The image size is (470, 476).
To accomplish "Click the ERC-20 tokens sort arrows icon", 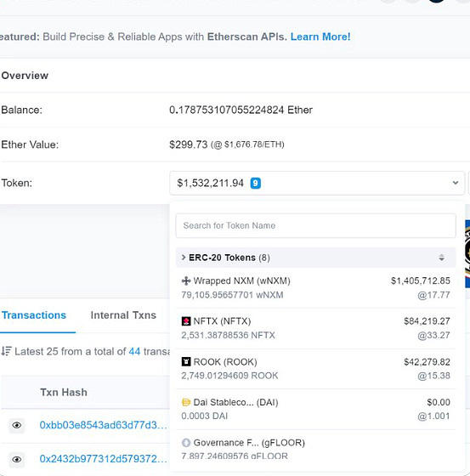I will (x=441, y=258).
